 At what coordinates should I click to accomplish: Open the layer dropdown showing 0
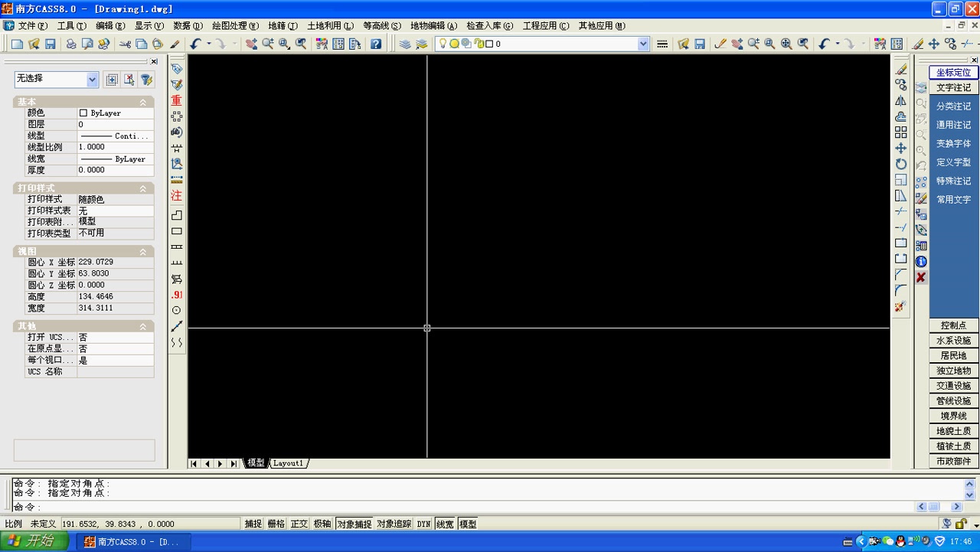point(643,44)
